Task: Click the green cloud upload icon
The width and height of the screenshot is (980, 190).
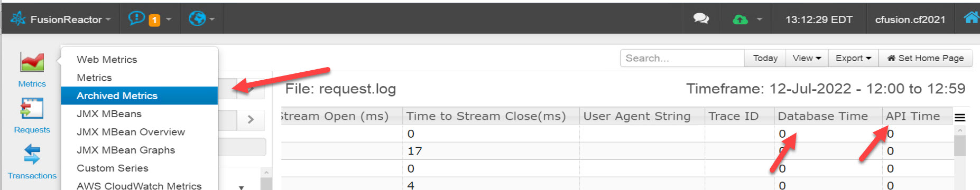Action: [740, 20]
